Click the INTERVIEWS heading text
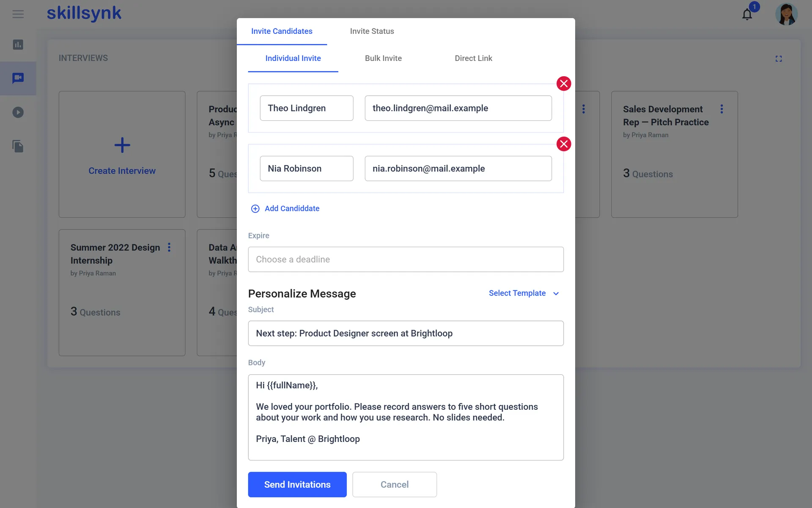 click(83, 58)
